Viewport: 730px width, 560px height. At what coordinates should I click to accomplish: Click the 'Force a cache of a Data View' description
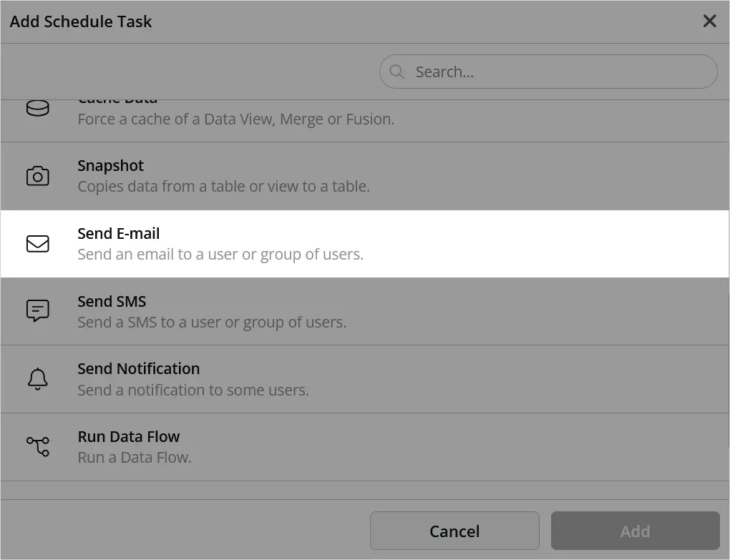point(235,119)
